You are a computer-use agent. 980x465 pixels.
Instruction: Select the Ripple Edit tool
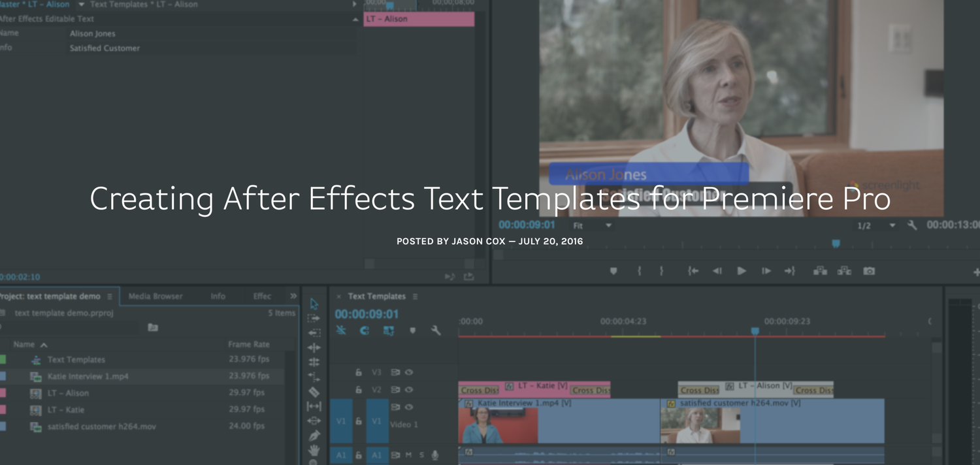click(x=314, y=347)
